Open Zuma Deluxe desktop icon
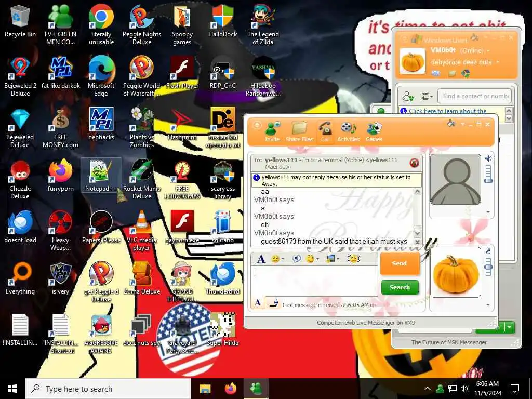 141,278
